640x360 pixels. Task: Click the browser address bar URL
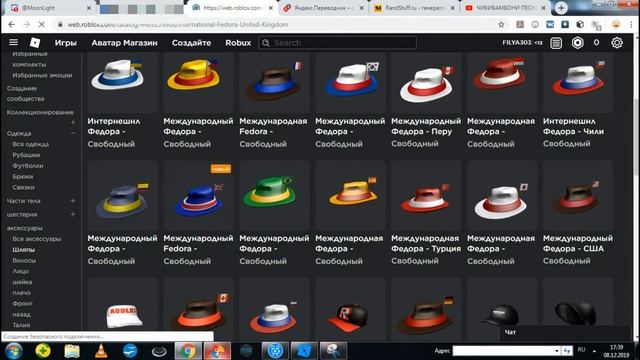coord(178,24)
